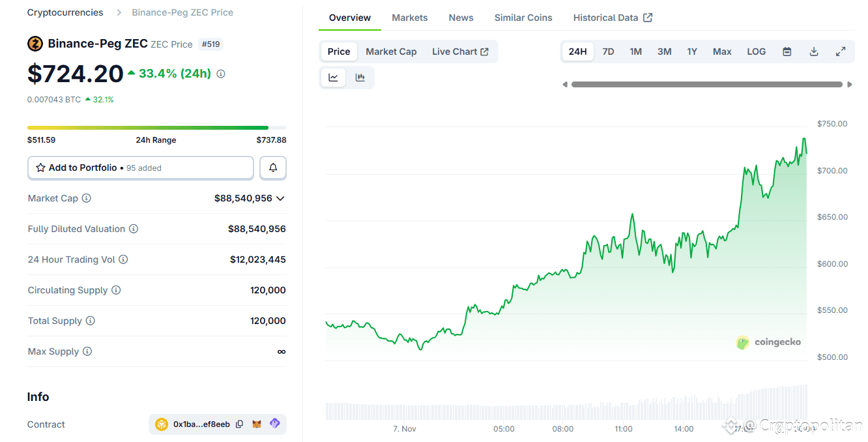This screenshot has height=442, width=868.
Task: Add token to MetaMask via fox icon
Action: tap(257, 424)
